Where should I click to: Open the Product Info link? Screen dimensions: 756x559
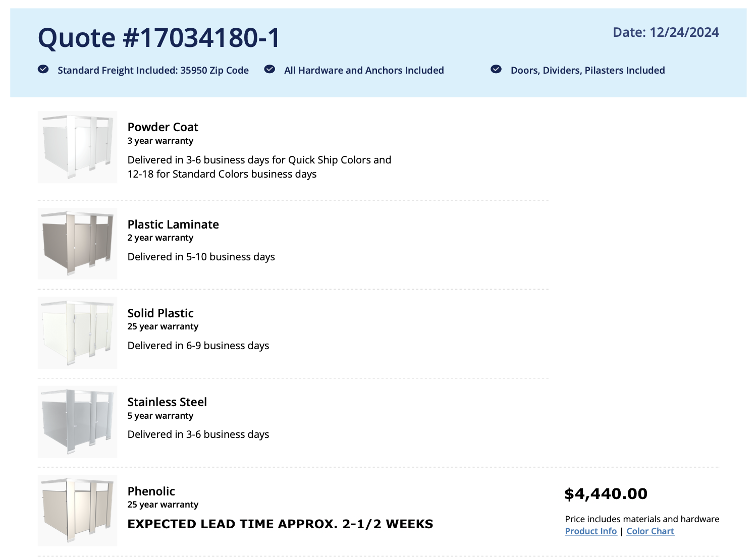590,531
